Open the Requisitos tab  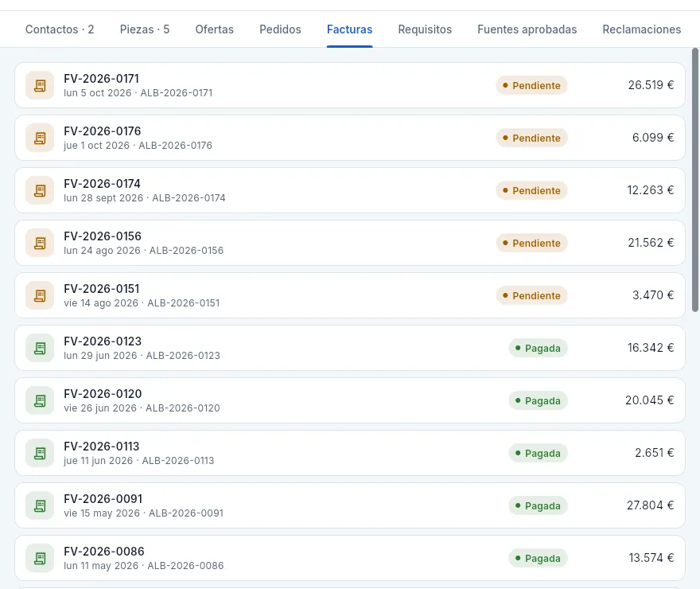tap(425, 29)
